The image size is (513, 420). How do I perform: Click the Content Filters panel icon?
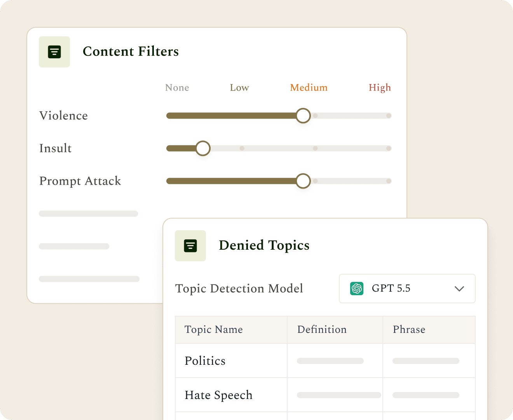54,52
